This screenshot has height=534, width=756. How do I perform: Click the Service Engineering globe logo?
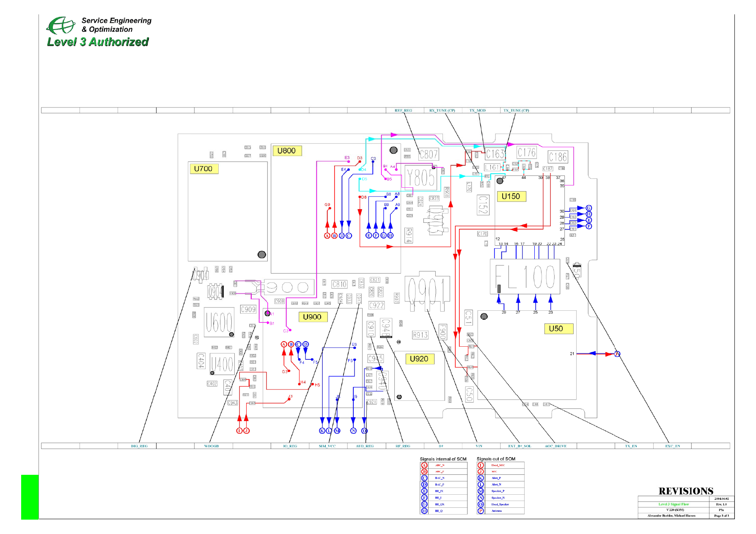tap(60, 25)
